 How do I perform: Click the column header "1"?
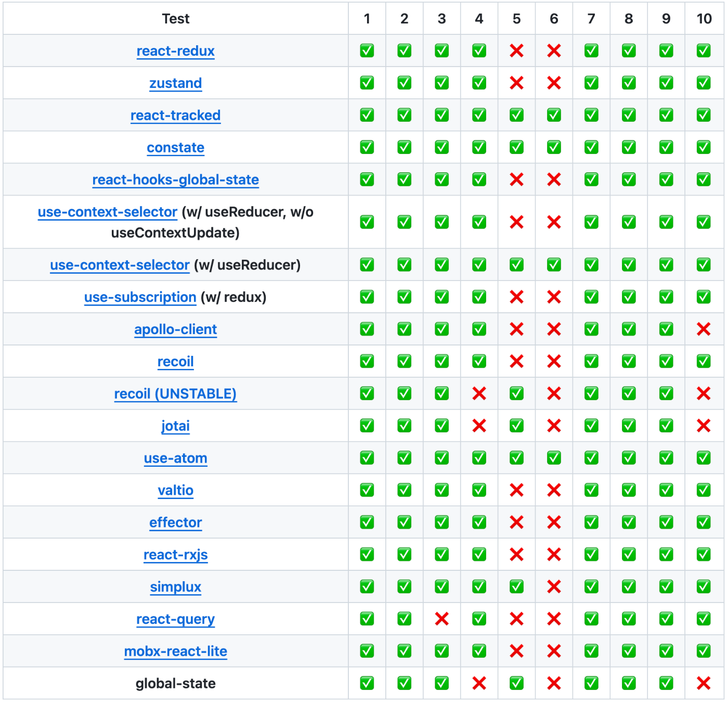tap(367, 19)
